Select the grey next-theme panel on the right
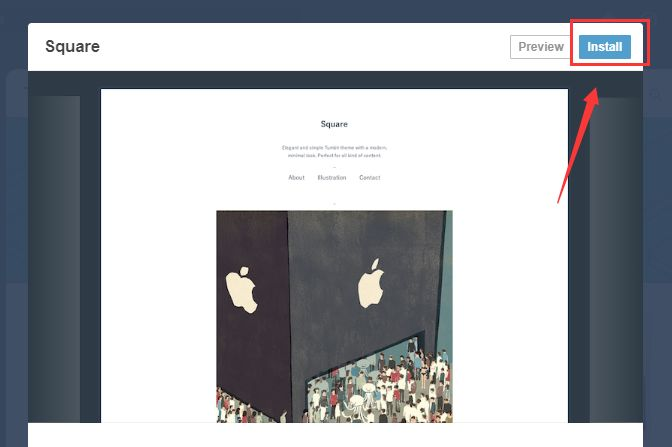Image resolution: width=672 pixels, height=447 pixels. [x=616, y=259]
